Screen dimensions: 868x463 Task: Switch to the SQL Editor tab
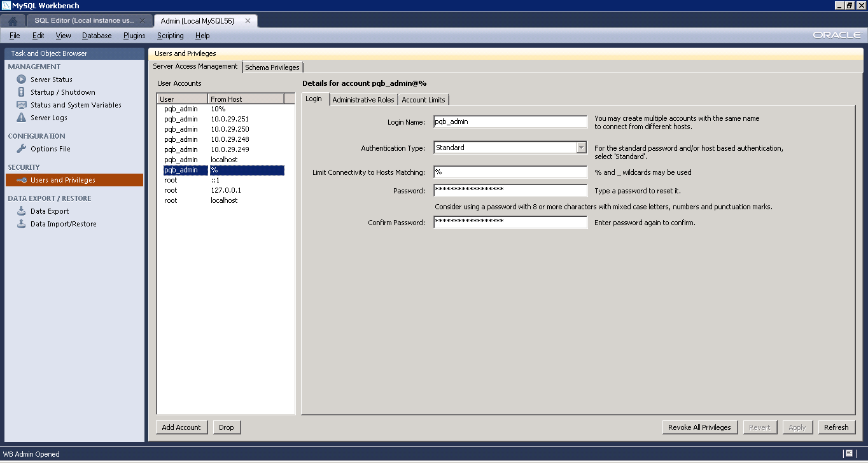coord(90,21)
